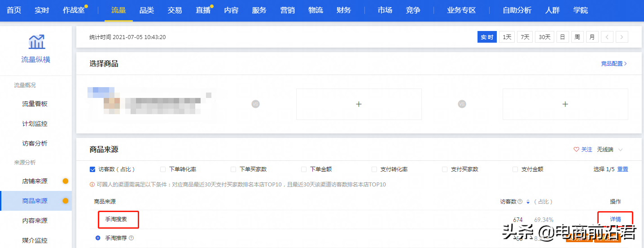Switch to the 实时 top nav item
Image resolution: width=644 pixels, height=248 pixels.
[42, 10]
